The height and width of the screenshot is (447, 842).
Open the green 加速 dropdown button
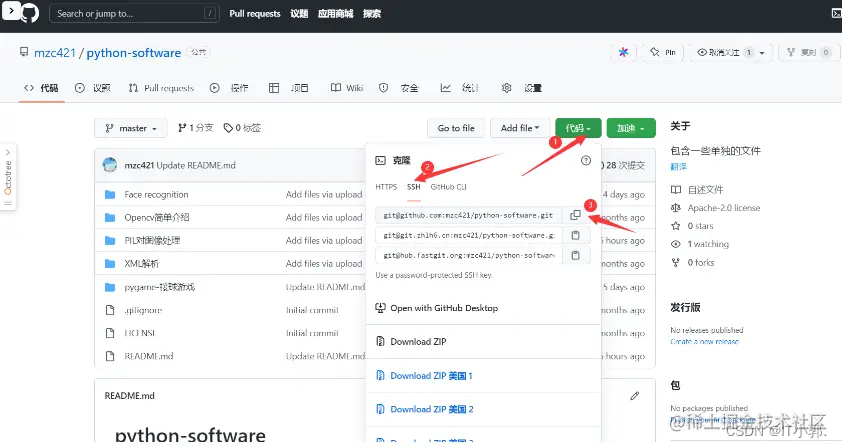(631, 128)
